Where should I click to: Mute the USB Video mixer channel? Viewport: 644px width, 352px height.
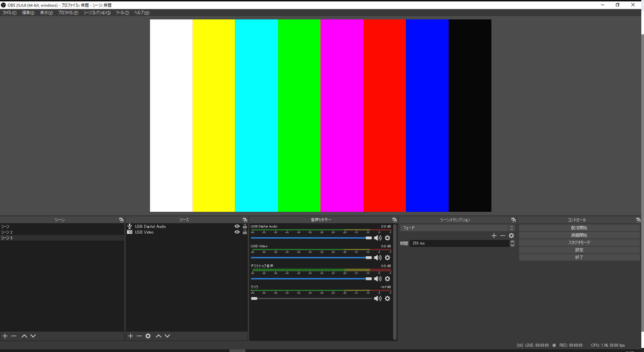point(378,258)
